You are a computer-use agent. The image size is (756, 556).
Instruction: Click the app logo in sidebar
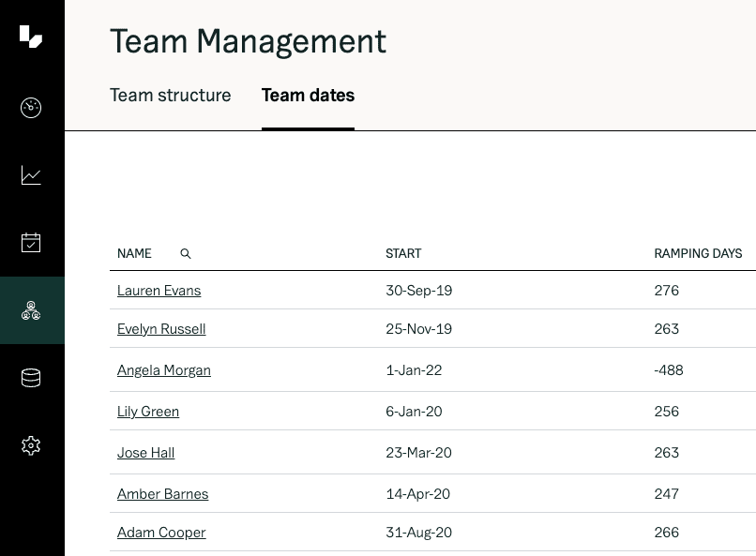[31, 37]
